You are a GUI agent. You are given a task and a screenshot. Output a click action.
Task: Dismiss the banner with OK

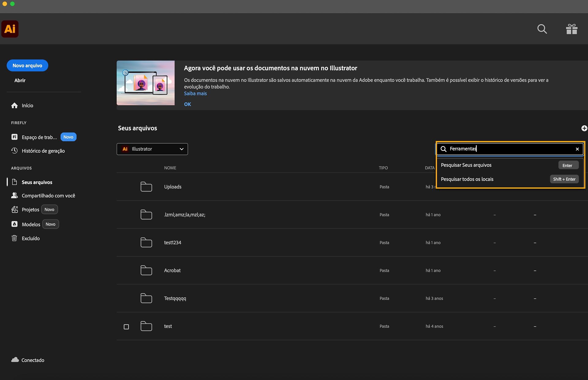[187, 104]
